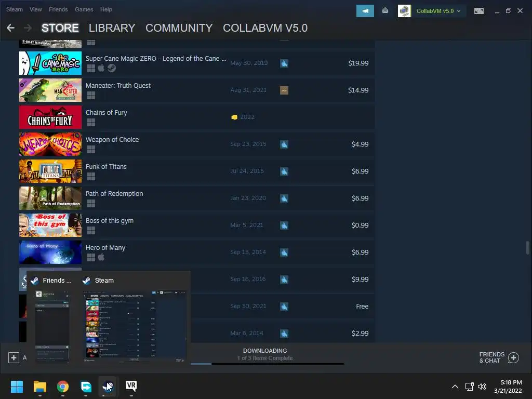Viewport: 532px width, 399px height.
Task: Click Hero of Many thumbs-up review icon
Action: (284, 252)
